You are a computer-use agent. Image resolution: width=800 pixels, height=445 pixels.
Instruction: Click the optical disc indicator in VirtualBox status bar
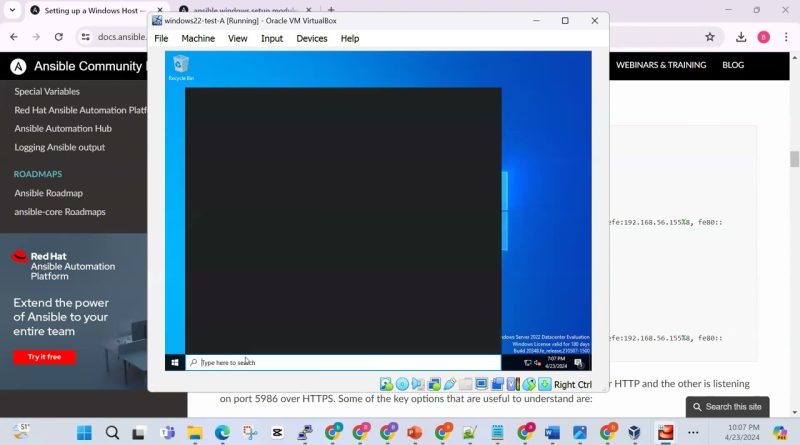[x=402, y=384]
